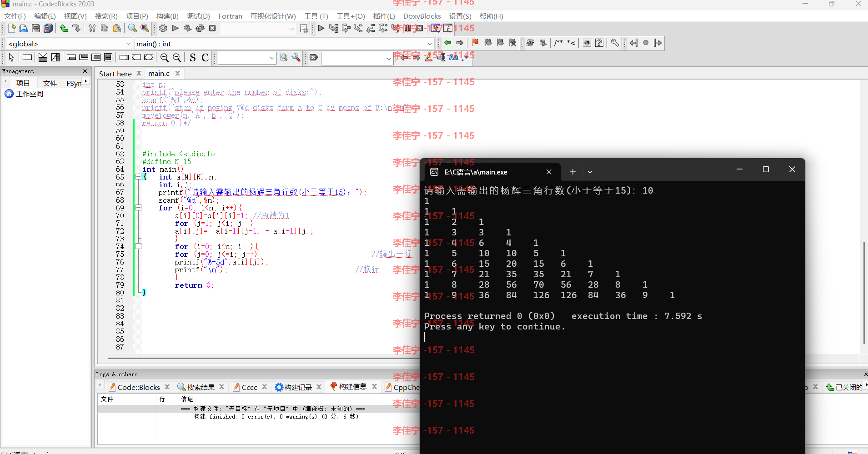The width and height of the screenshot is (868, 454).
Task: Open the 文件(F) menu
Action: point(15,16)
